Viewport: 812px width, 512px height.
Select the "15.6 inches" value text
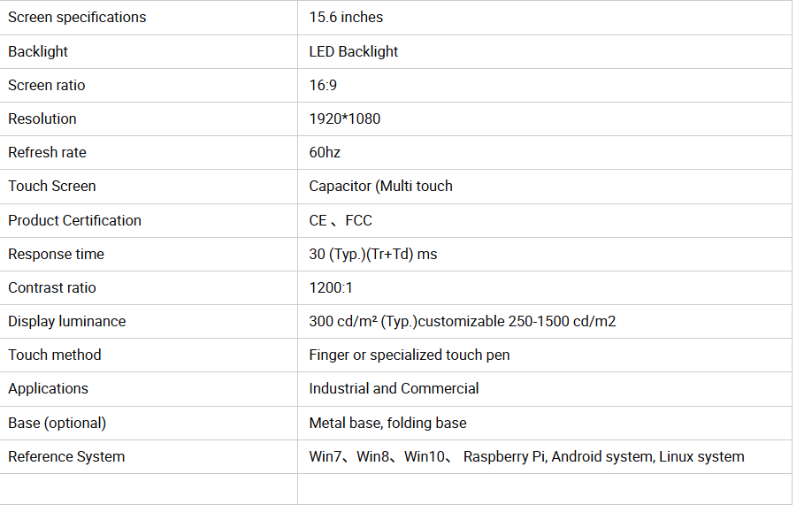point(346,18)
